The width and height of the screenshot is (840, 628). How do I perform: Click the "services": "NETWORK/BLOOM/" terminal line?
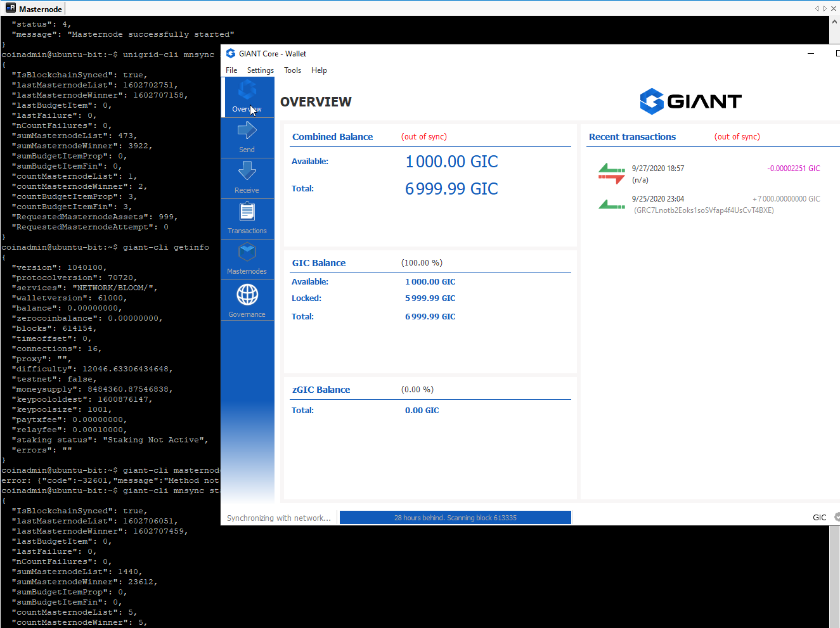point(85,288)
